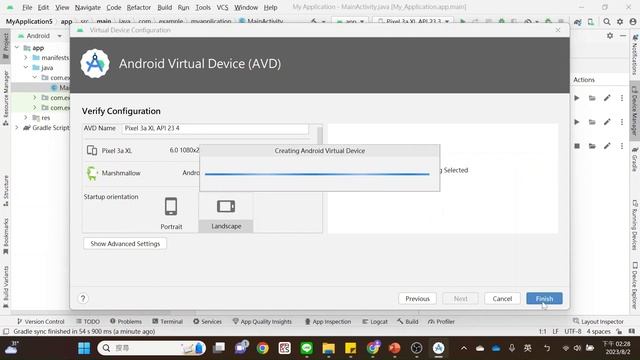The height and width of the screenshot is (360, 640).
Task: Open the Terminal tool window tab
Action: [167, 322]
